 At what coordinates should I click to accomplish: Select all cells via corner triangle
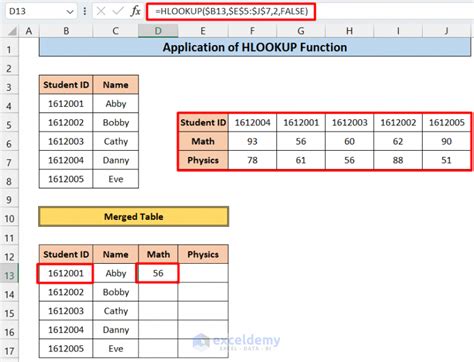[12, 31]
